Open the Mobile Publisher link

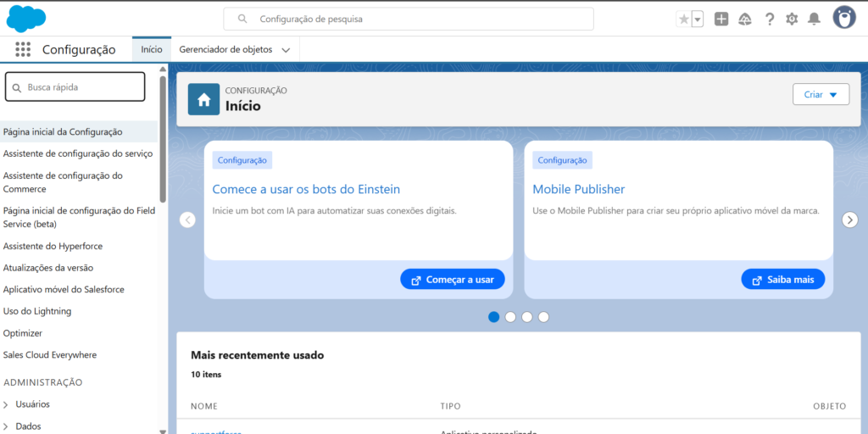tap(578, 189)
